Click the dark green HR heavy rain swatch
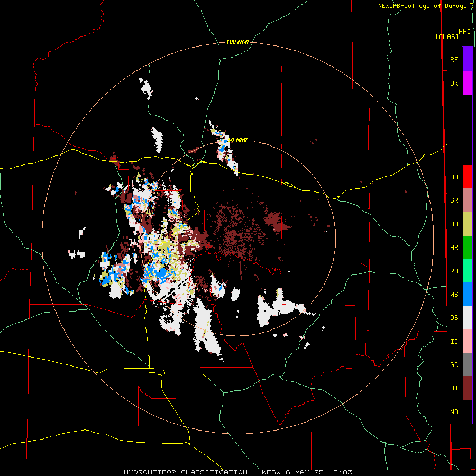The image size is (476, 476). [x=467, y=248]
